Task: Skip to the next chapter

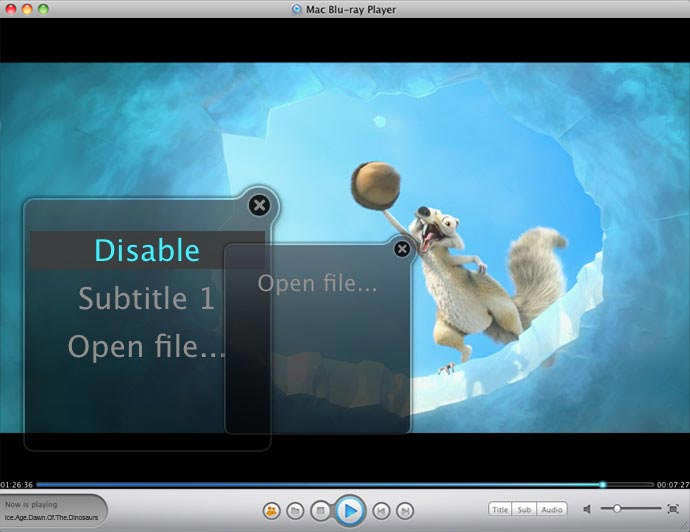Action: [x=405, y=511]
